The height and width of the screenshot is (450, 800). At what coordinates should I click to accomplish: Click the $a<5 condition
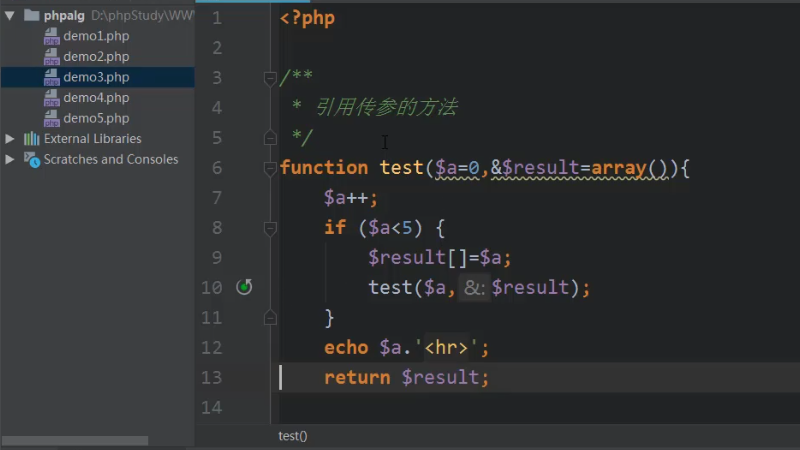390,228
